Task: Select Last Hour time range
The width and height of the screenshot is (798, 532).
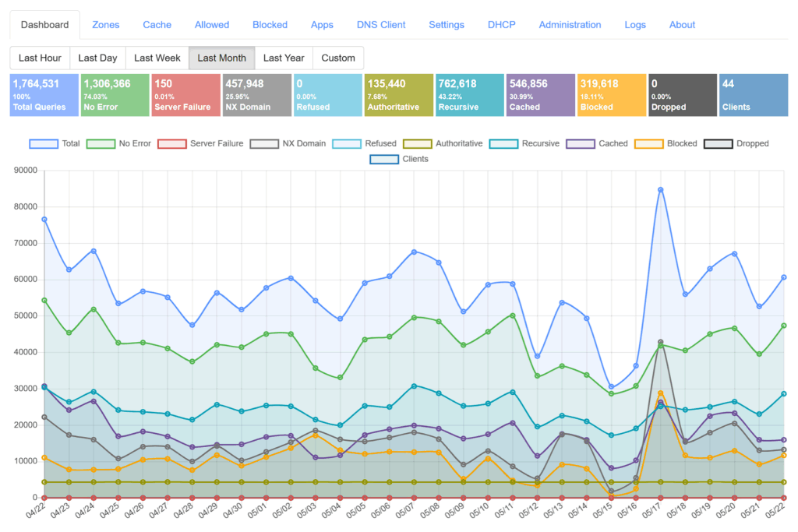Action: click(x=40, y=58)
